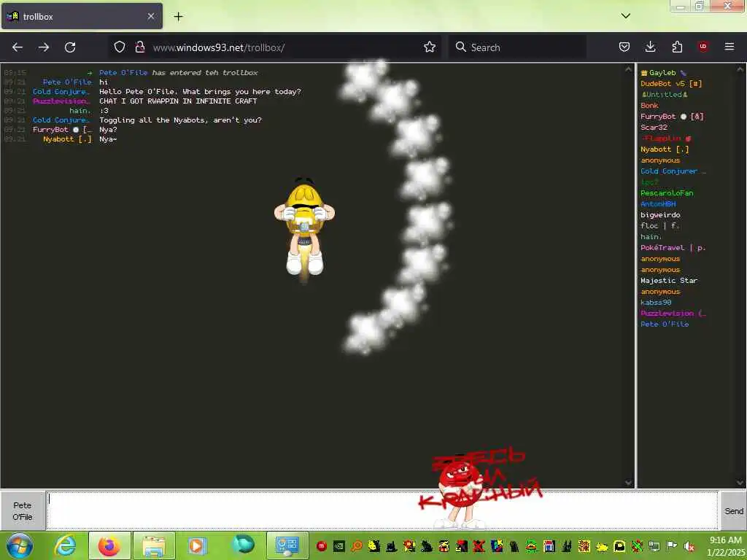Open the network connection tray icon

click(654, 546)
